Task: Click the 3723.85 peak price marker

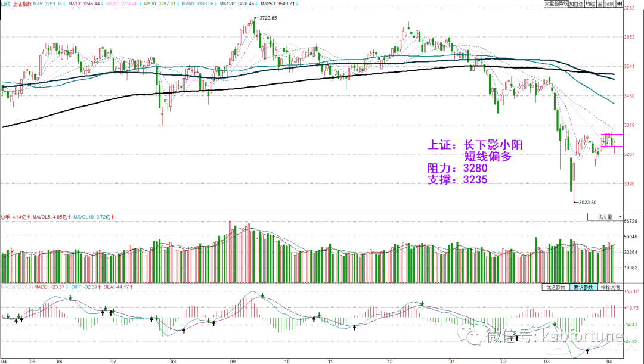Action: coord(267,18)
